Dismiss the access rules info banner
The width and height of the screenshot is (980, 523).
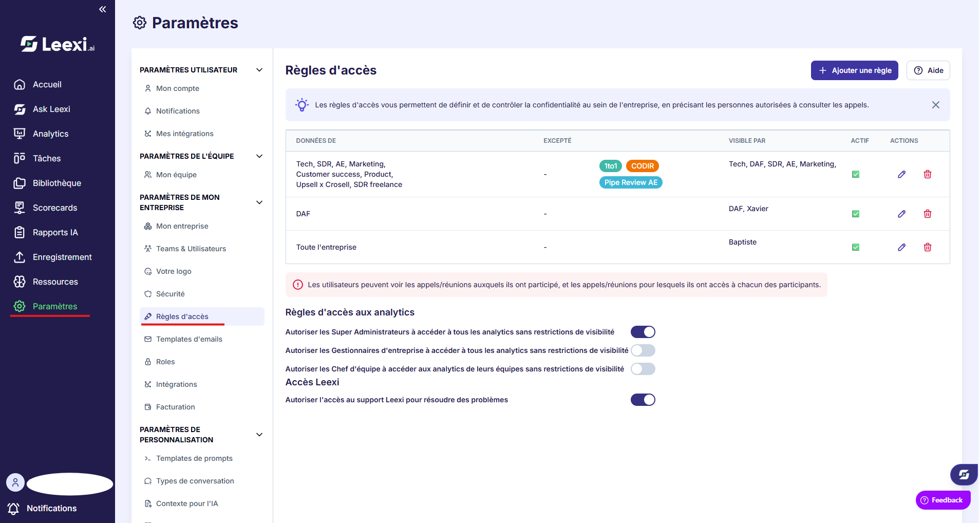(x=936, y=105)
